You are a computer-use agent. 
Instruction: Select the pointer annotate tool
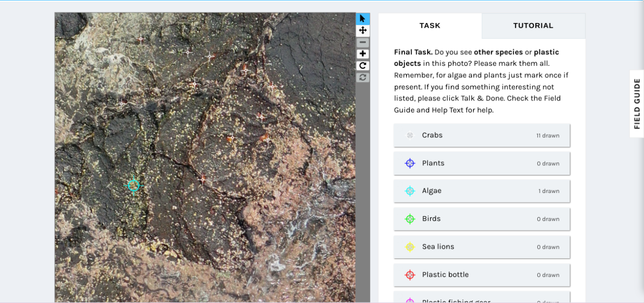(x=363, y=19)
